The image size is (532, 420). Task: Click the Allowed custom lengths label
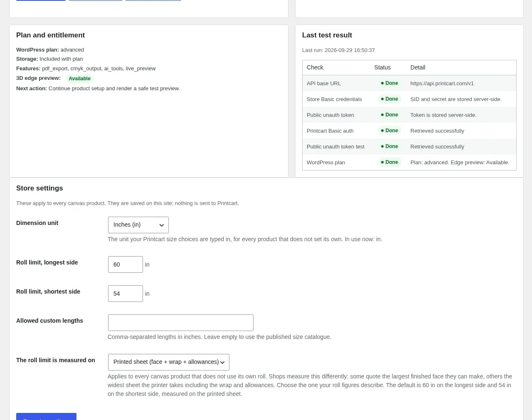tap(49, 321)
